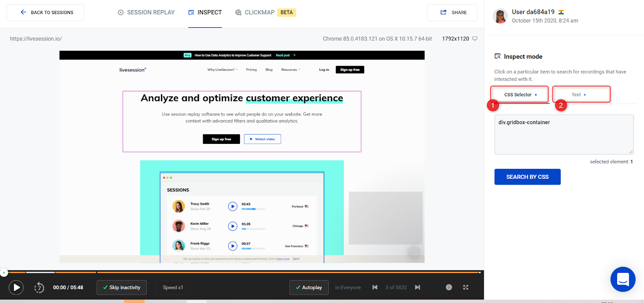Click the San Francisco location flag in preview
The width and height of the screenshot is (644, 303).
(x=307, y=246)
